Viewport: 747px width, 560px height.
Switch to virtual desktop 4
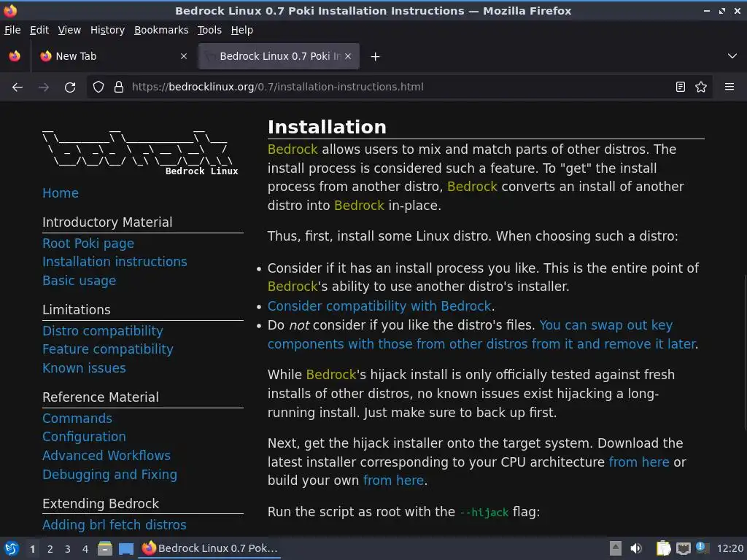85,549
